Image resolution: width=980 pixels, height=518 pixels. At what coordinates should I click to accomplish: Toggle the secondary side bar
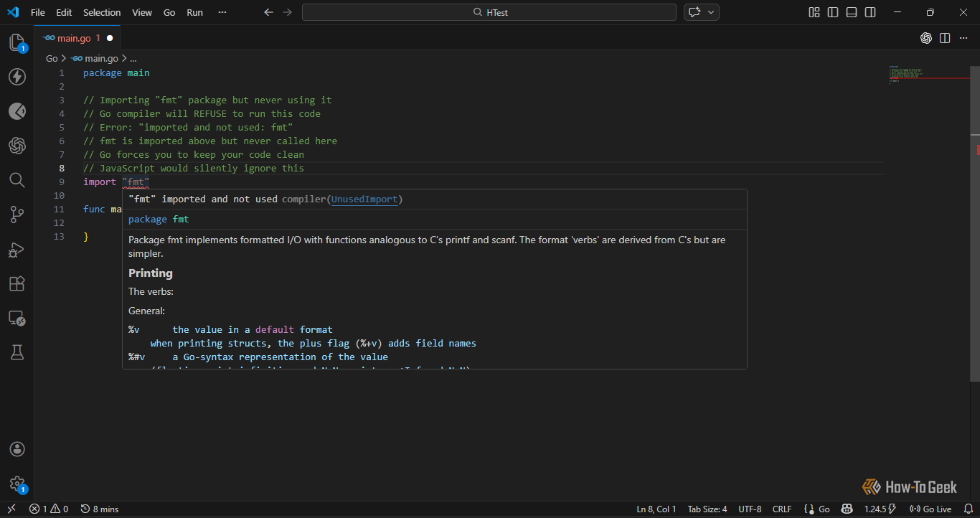tap(870, 12)
